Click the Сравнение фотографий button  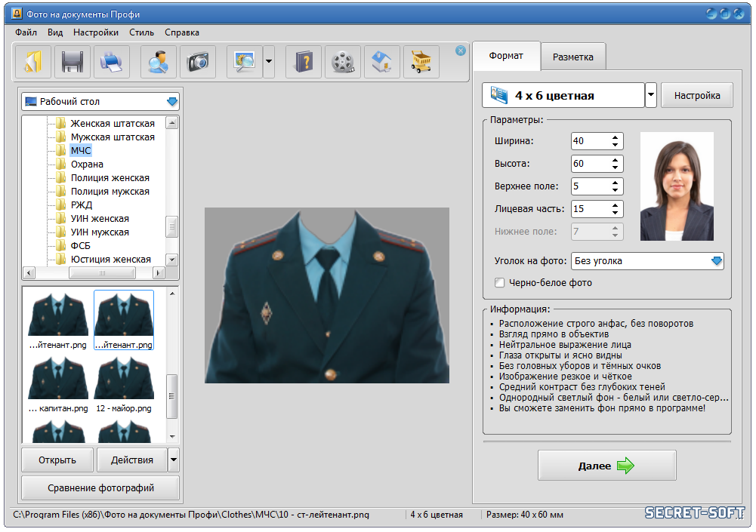pos(100,488)
